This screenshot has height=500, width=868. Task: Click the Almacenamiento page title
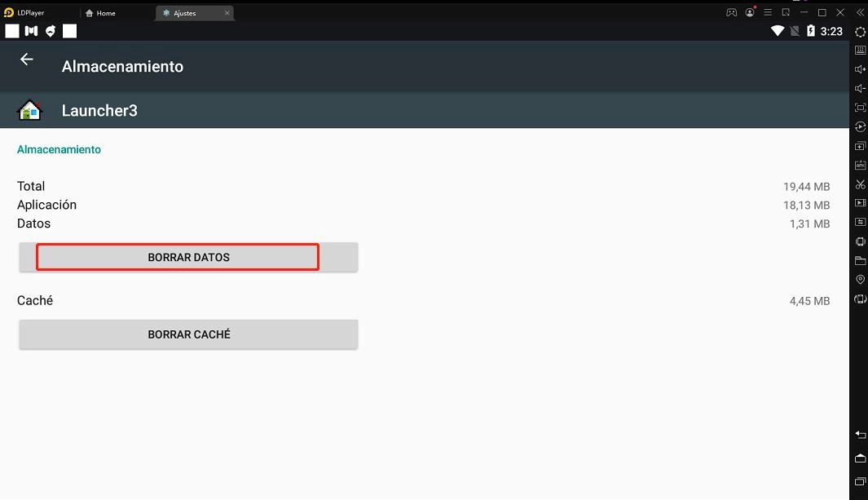pos(122,66)
